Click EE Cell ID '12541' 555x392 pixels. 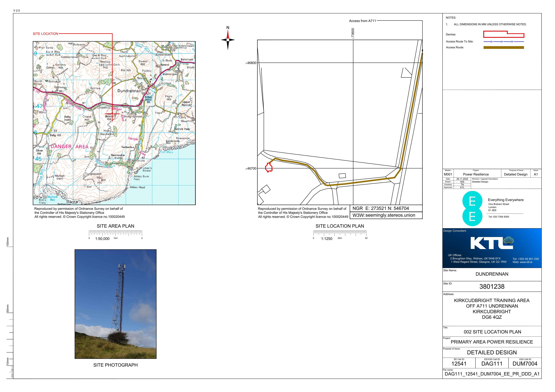click(459, 364)
